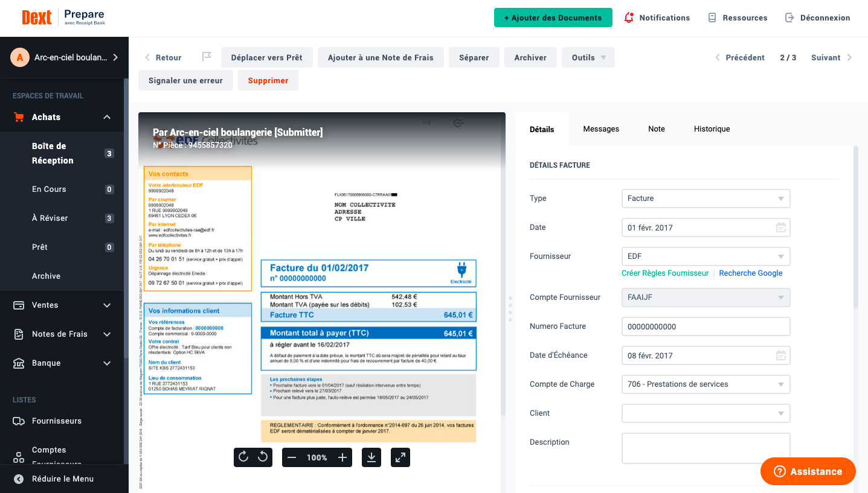The image size is (868, 493).
Task: Click Signaler une erreur button
Action: click(x=185, y=80)
